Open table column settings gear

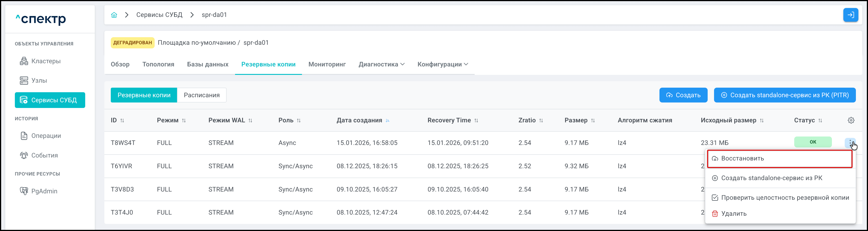point(851,120)
